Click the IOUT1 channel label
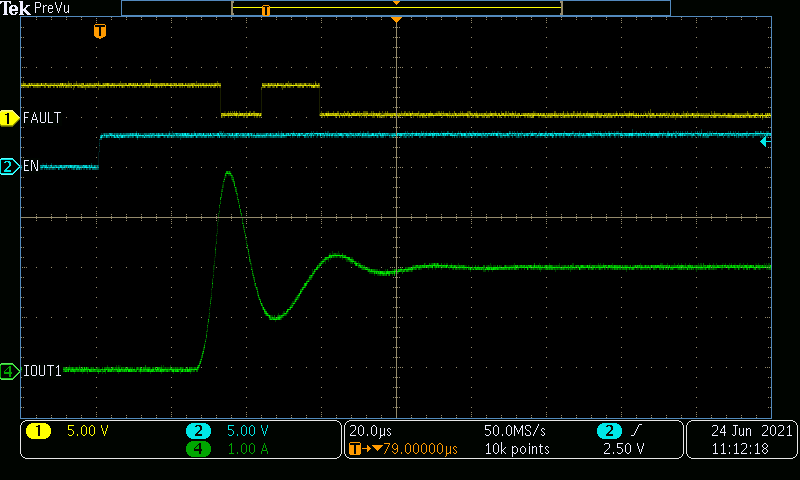Image resolution: width=800 pixels, height=480 pixels. pyautogui.click(x=42, y=371)
